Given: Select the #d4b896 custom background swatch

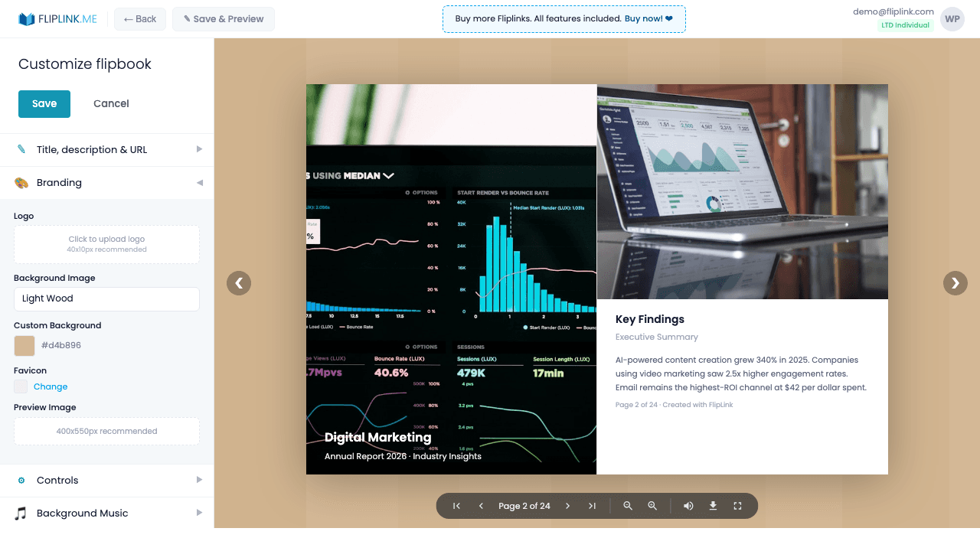Looking at the screenshot, I should coord(23,345).
